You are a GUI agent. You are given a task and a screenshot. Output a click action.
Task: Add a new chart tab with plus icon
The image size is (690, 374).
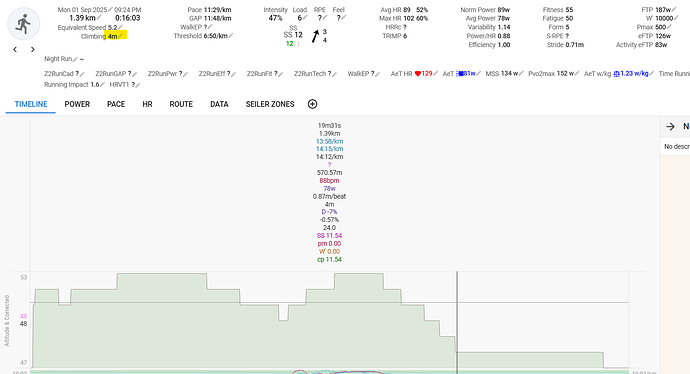tap(312, 104)
